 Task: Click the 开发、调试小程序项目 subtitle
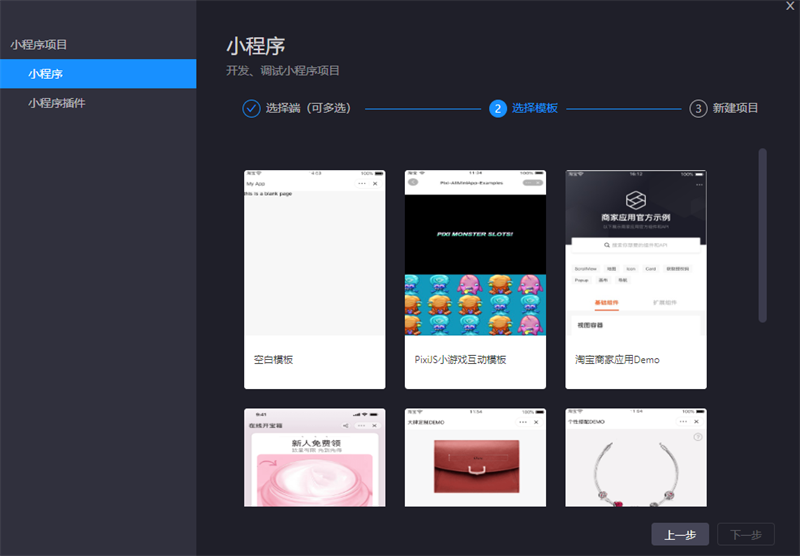coord(283,70)
